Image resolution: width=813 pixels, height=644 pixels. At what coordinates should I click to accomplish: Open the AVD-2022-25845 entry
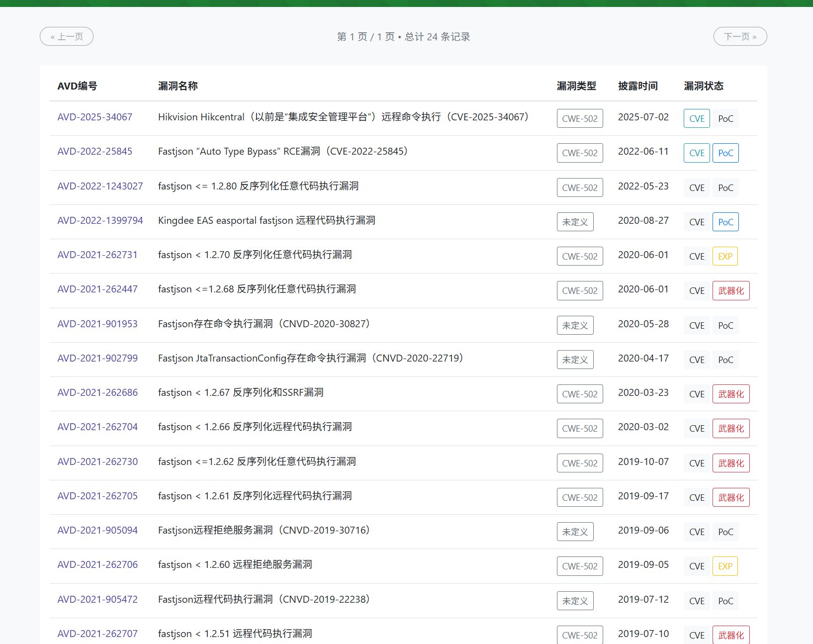click(x=95, y=151)
